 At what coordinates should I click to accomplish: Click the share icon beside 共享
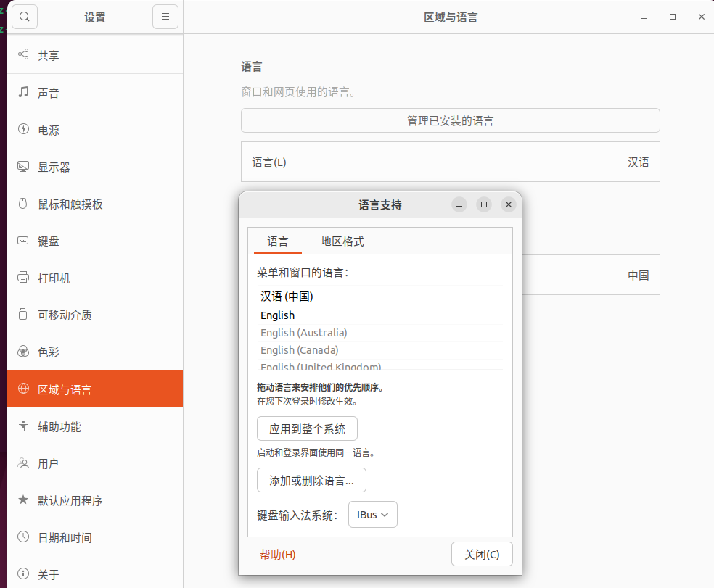click(x=23, y=54)
